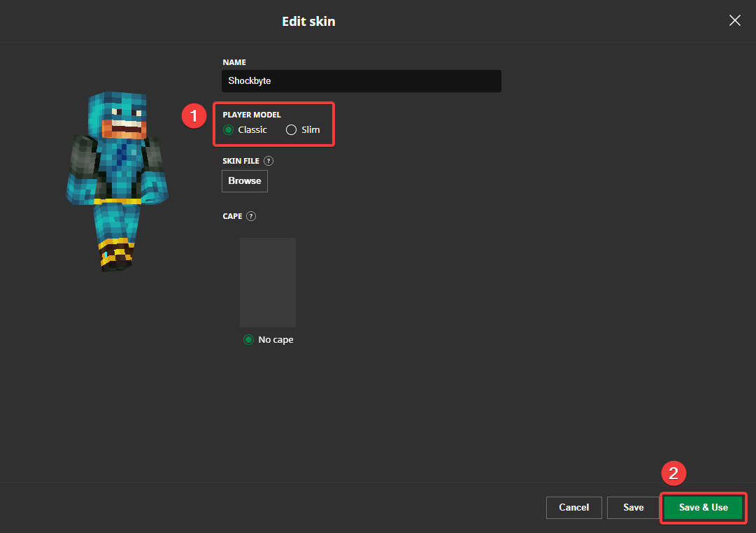Browse for a skin file
756x533 pixels.
(244, 180)
